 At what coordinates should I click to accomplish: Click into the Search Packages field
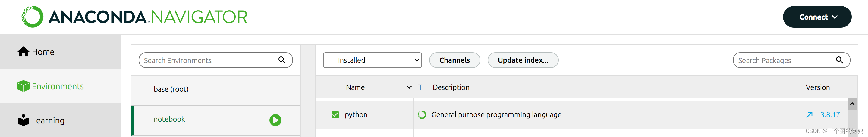(782, 60)
